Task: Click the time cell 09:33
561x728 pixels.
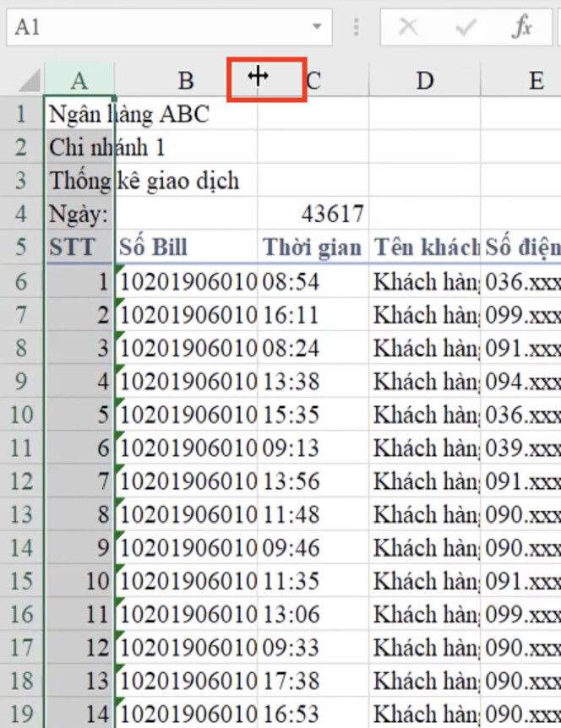Action: 313,647
